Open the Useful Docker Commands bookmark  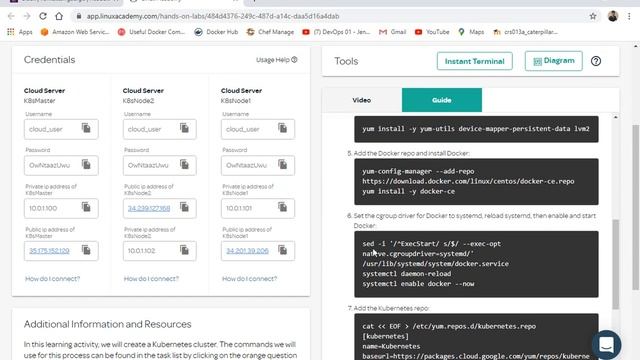pyautogui.click(x=151, y=32)
